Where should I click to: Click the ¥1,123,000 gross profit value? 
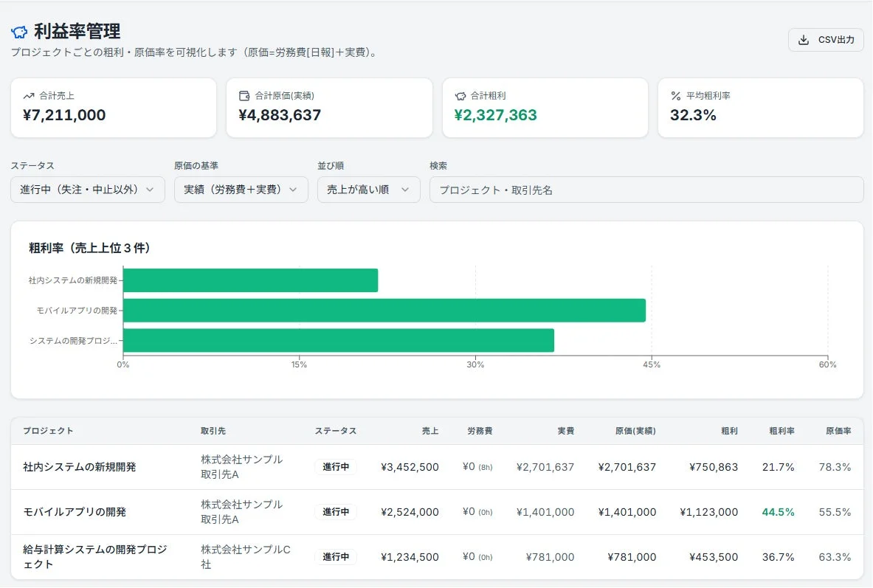tap(708, 512)
